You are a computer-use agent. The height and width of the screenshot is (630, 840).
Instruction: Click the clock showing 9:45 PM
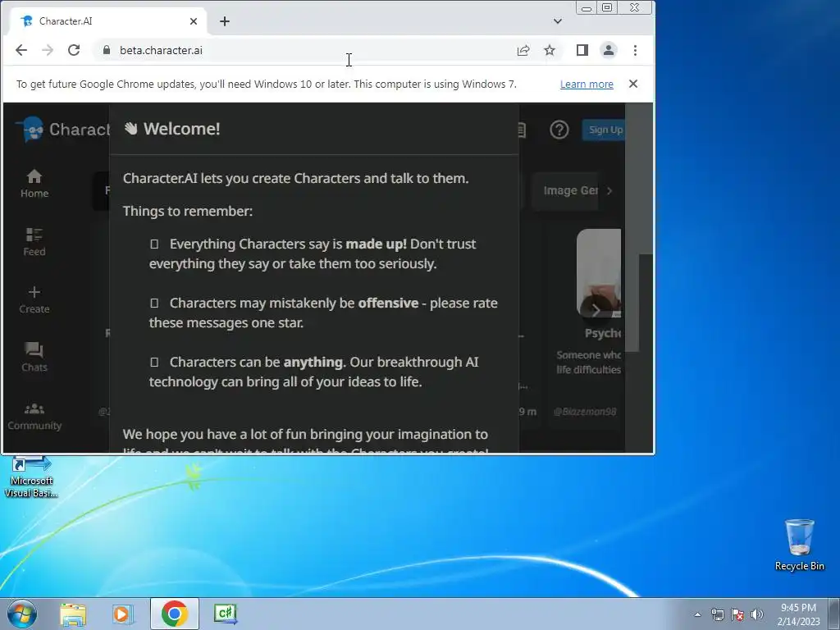point(798,614)
